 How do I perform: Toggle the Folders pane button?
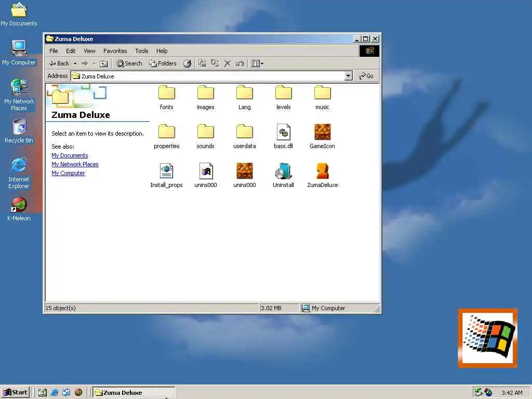tap(163, 63)
